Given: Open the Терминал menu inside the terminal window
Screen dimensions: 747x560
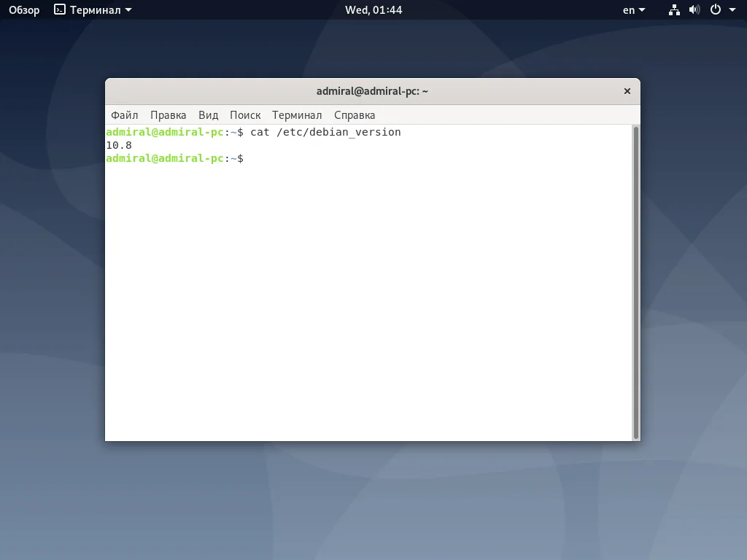Looking at the screenshot, I should tap(296, 114).
